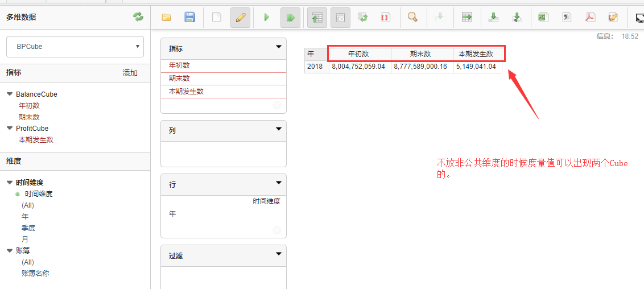
Task: Click the value 5,149,041.04
Action: [477, 67]
